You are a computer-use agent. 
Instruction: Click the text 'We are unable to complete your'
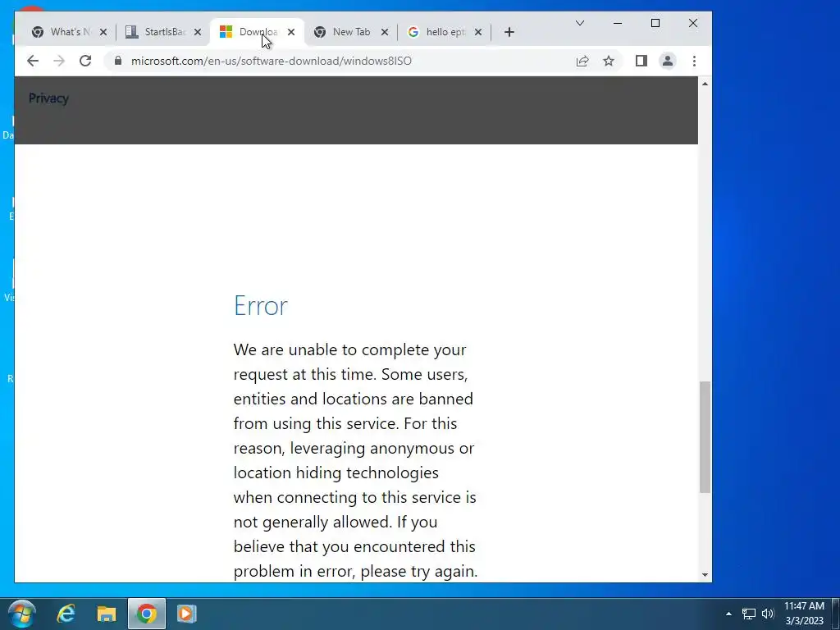(x=349, y=349)
